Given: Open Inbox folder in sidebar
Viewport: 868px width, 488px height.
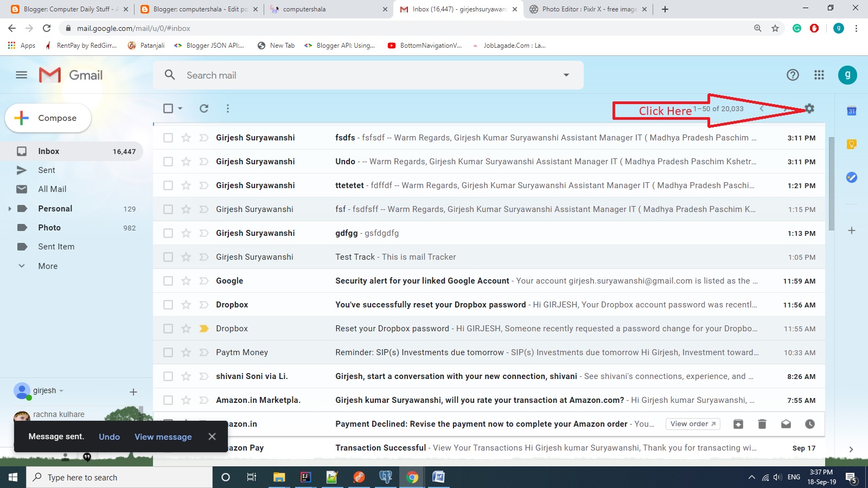Looking at the screenshot, I should tap(72, 151).
